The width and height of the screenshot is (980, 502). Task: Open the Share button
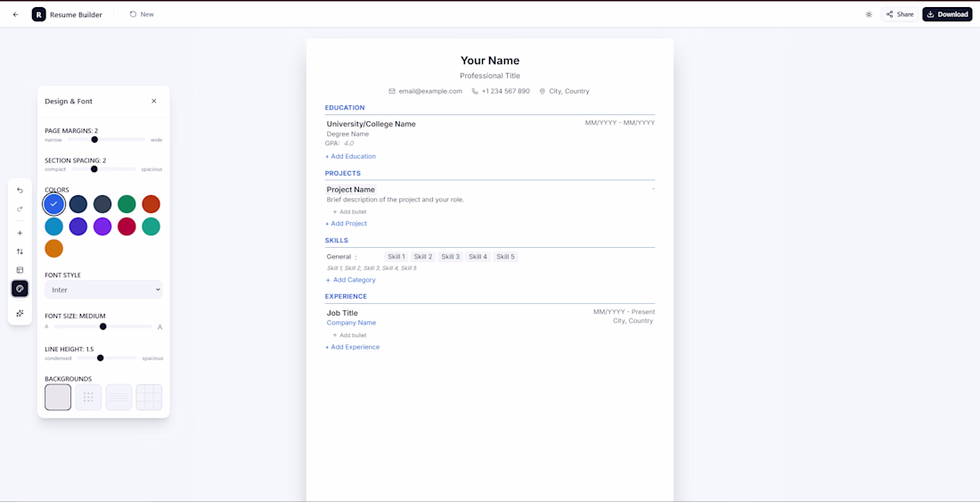tap(900, 14)
